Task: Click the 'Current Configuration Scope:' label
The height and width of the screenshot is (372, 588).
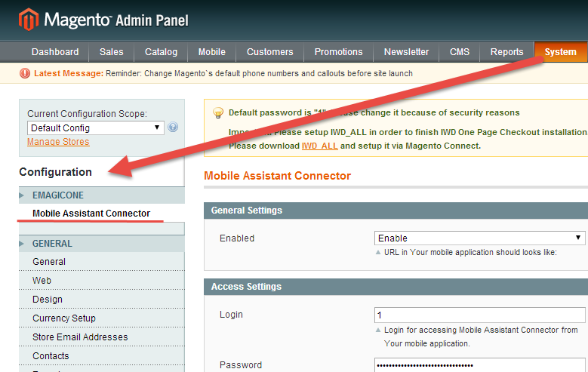Action: (x=87, y=114)
